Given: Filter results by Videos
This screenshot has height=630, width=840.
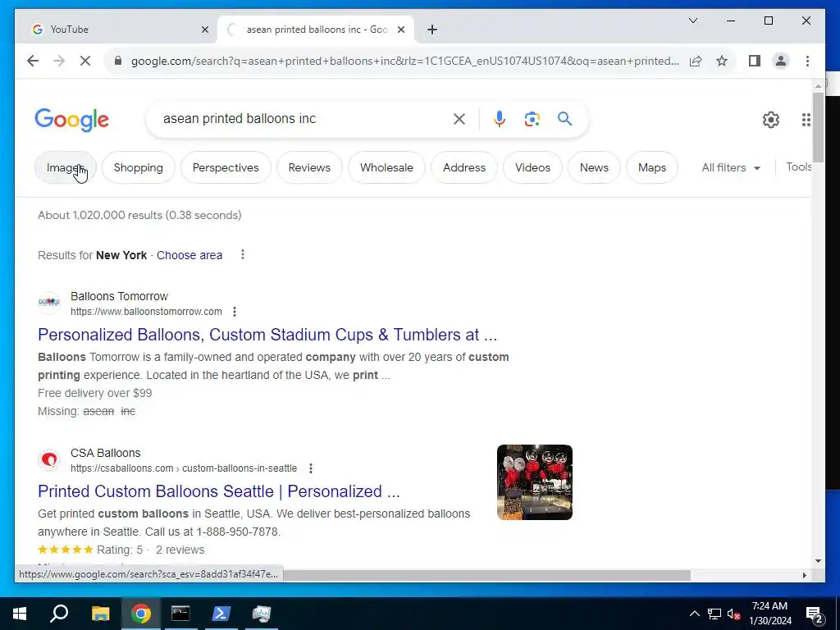Looking at the screenshot, I should [532, 167].
